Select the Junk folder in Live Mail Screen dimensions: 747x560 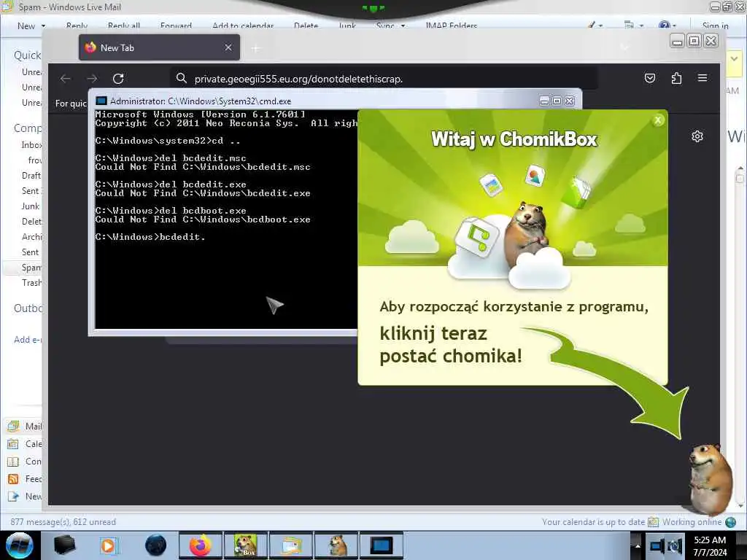(31, 206)
